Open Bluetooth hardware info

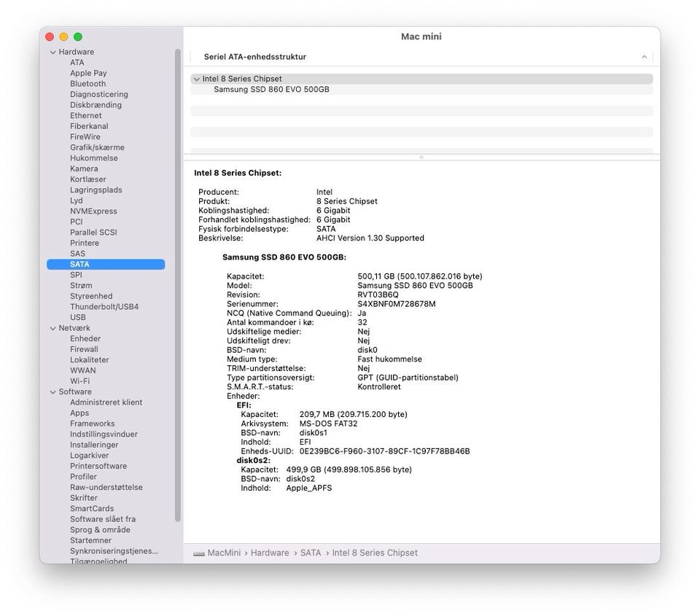[87, 84]
